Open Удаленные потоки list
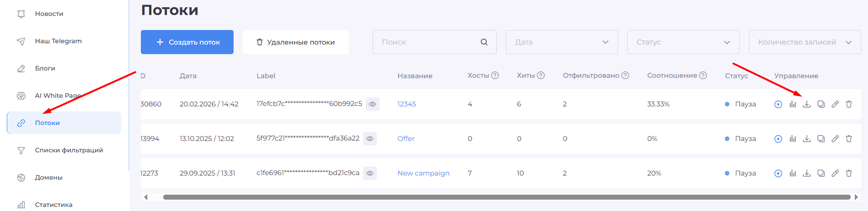868x211 pixels. [x=296, y=42]
